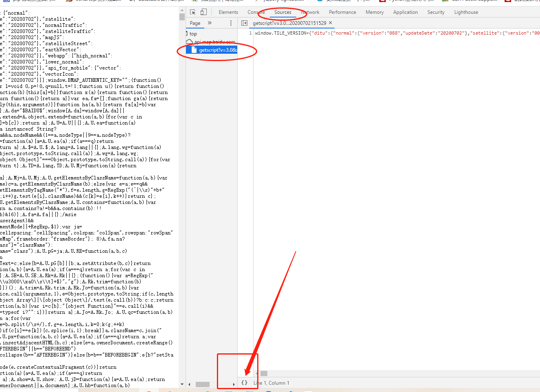Expand the api.map.baidu.com domain node
This screenshot has width=540, height=392.
211,42
